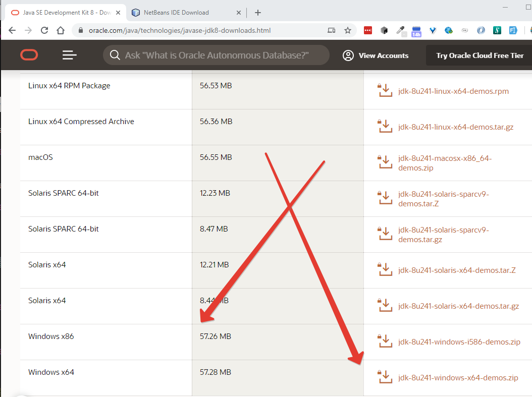The height and width of the screenshot is (397, 532).
Task: Click the Windows x64 row label
Action: 51,372
